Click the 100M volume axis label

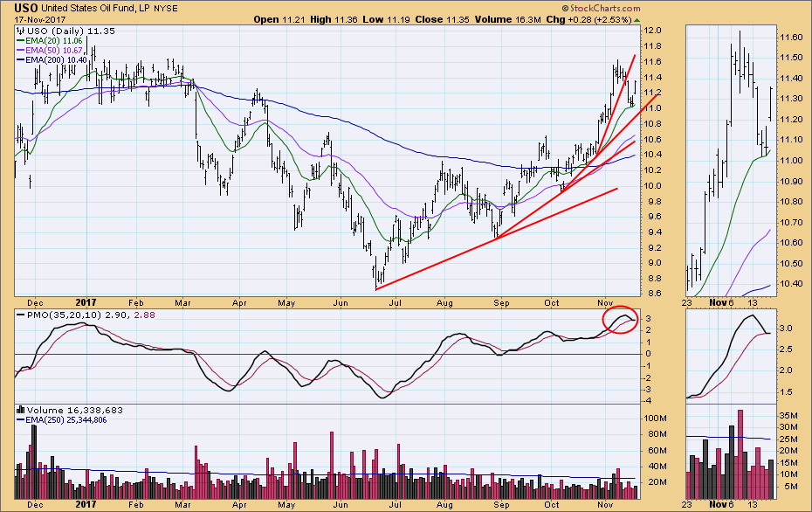(x=655, y=419)
